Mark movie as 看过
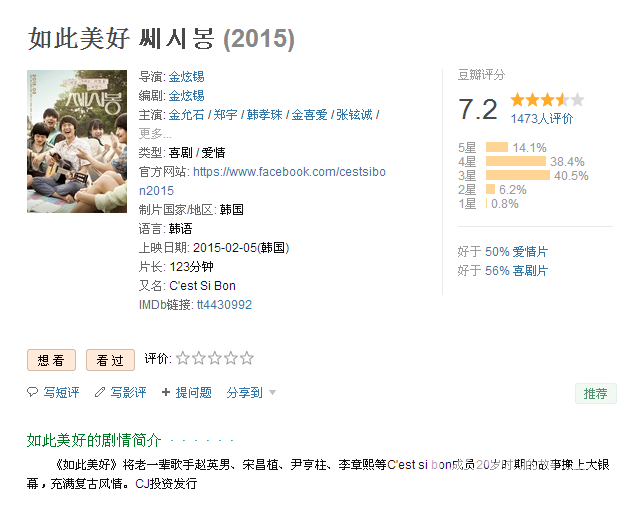Image resolution: width=640 pixels, height=515 pixels. [x=110, y=360]
